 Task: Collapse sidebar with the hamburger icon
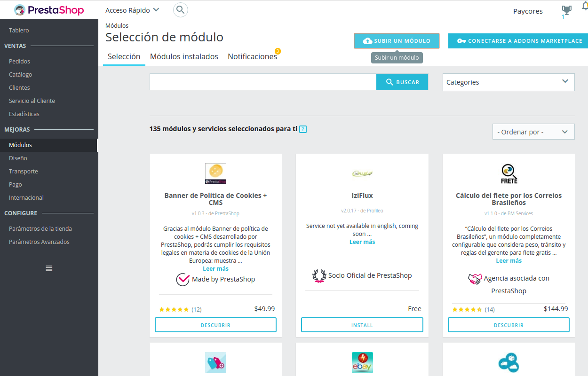coord(49,268)
